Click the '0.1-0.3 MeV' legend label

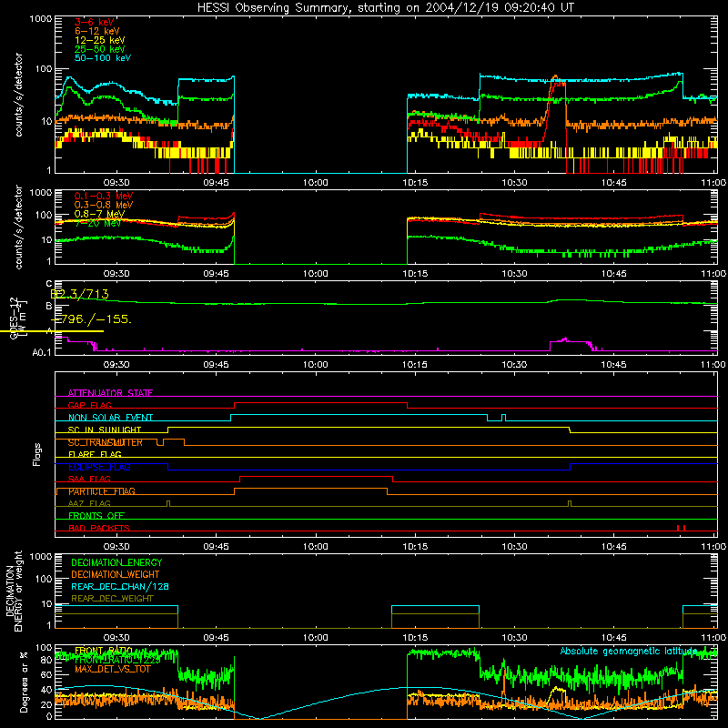click(104, 196)
